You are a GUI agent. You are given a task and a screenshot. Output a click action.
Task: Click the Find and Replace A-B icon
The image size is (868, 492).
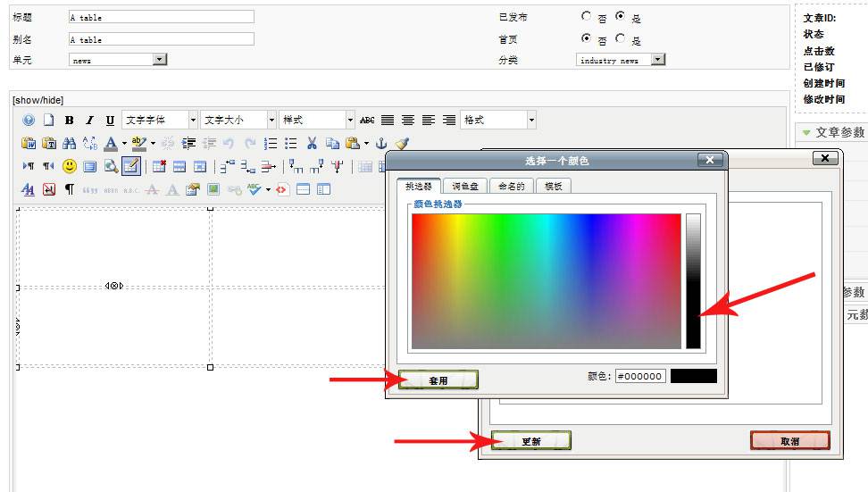tap(89, 144)
